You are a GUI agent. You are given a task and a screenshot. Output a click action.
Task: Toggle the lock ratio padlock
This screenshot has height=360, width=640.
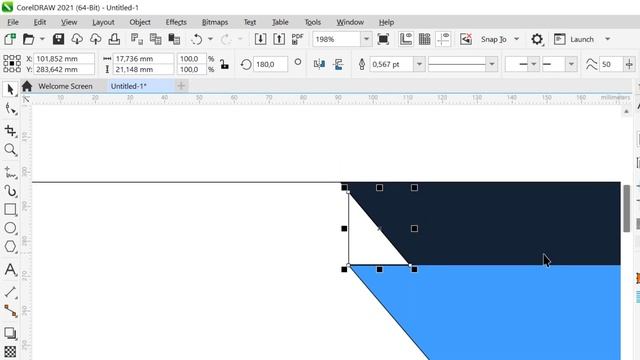pyautogui.click(x=224, y=64)
